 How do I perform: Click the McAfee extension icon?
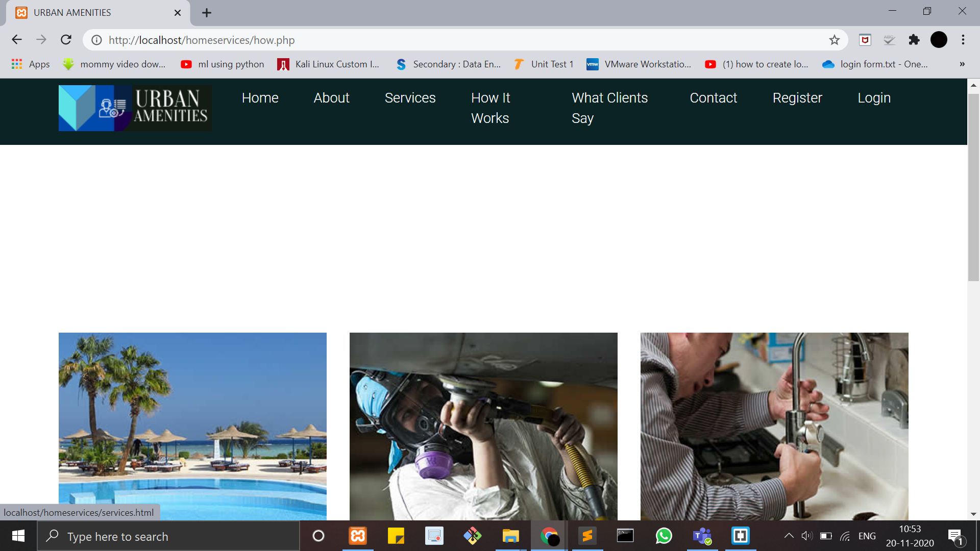coord(865,40)
